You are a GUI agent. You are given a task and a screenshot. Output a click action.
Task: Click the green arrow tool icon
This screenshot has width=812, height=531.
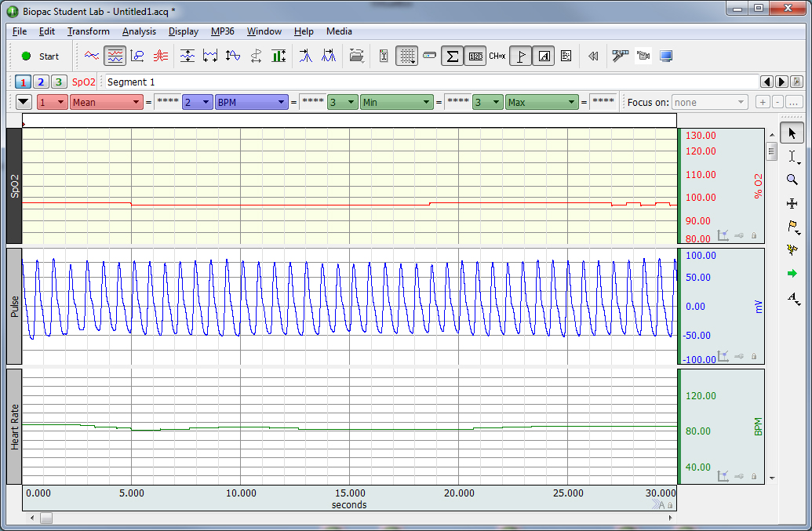coord(792,274)
